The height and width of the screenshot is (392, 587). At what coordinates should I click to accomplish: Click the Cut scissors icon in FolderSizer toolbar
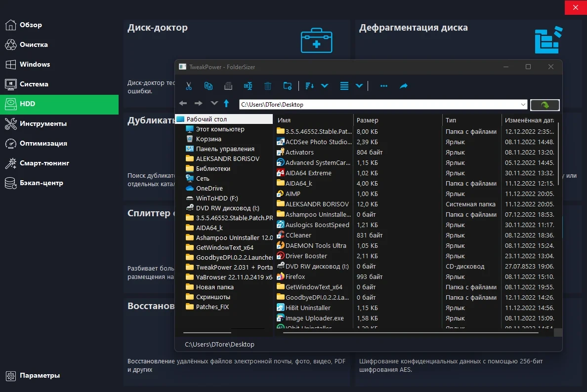tap(189, 86)
